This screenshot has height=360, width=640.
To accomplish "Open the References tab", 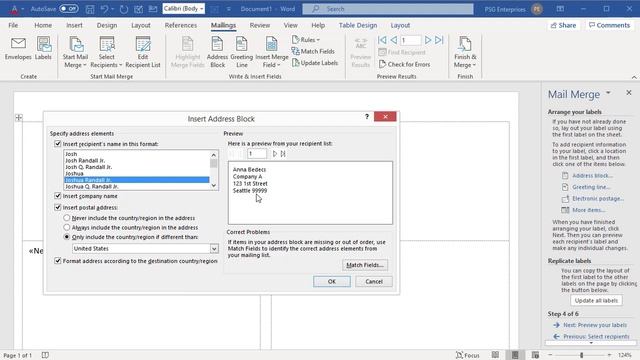I will pyautogui.click(x=181, y=25).
